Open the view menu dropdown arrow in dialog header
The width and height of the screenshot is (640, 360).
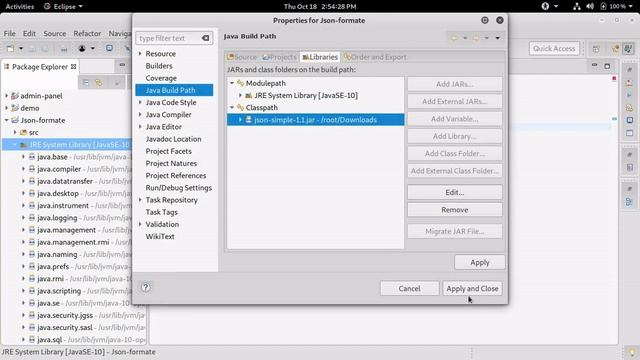(498, 38)
